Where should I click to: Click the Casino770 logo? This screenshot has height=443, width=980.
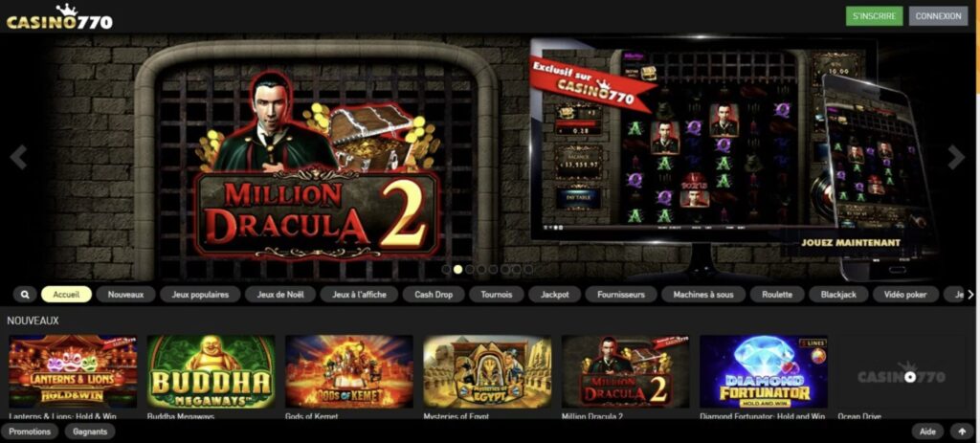coord(59,17)
